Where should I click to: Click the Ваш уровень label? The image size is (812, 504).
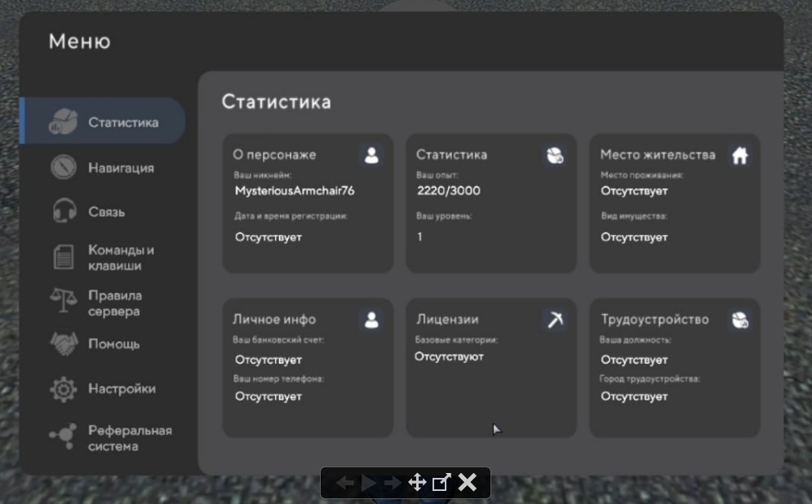[444, 216]
